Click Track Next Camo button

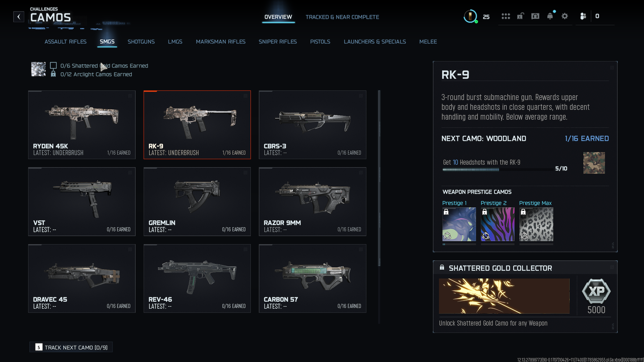pyautogui.click(x=71, y=347)
